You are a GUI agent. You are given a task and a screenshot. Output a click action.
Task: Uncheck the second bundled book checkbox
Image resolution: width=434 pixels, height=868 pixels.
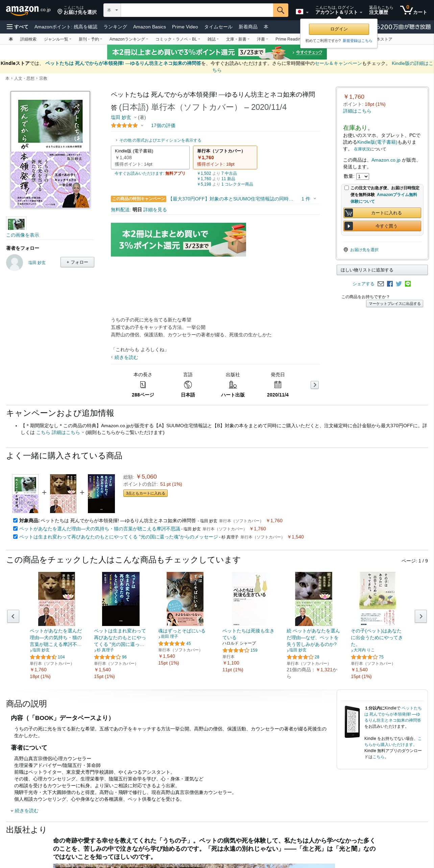pyautogui.click(x=15, y=528)
